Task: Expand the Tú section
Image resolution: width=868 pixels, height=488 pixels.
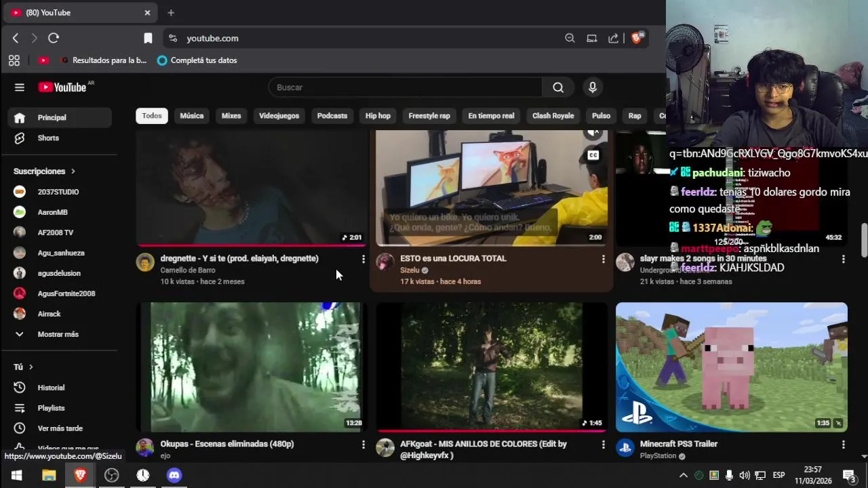Action: (x=24, y=367)
